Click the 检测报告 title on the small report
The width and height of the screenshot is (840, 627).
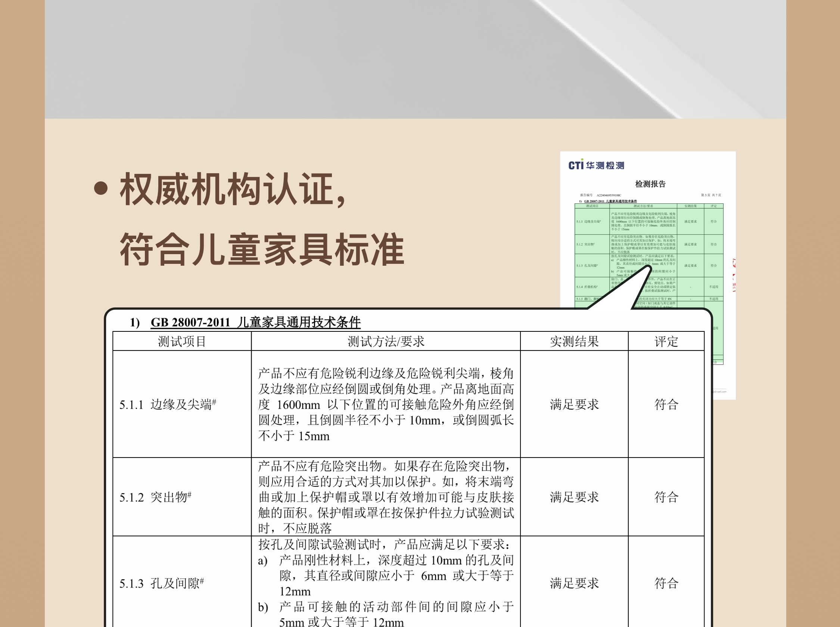(650, 184)
